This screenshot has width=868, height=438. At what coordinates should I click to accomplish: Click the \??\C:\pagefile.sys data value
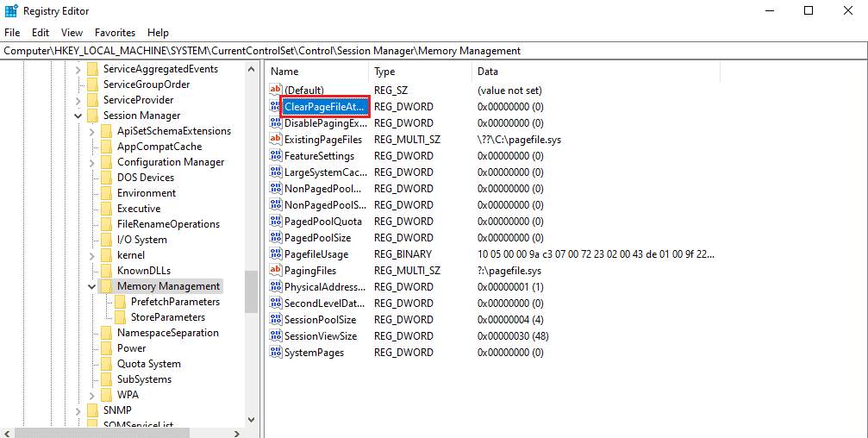tap(519, 140)
